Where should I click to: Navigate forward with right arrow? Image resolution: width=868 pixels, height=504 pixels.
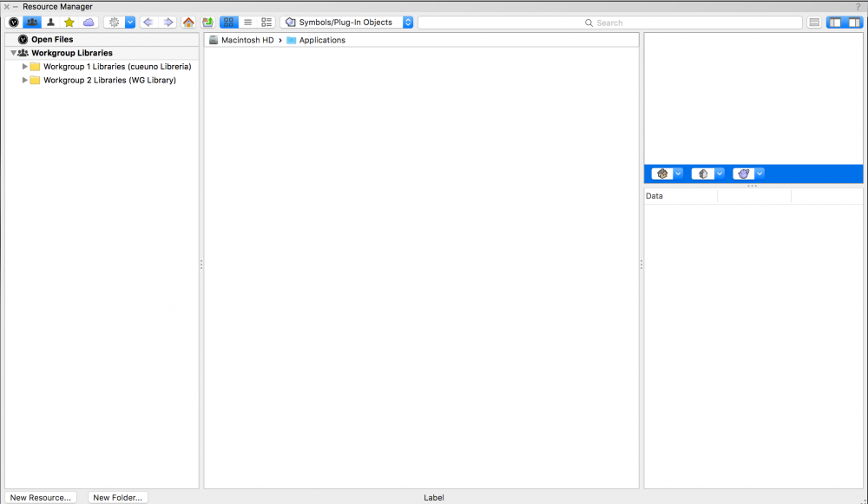168,23
